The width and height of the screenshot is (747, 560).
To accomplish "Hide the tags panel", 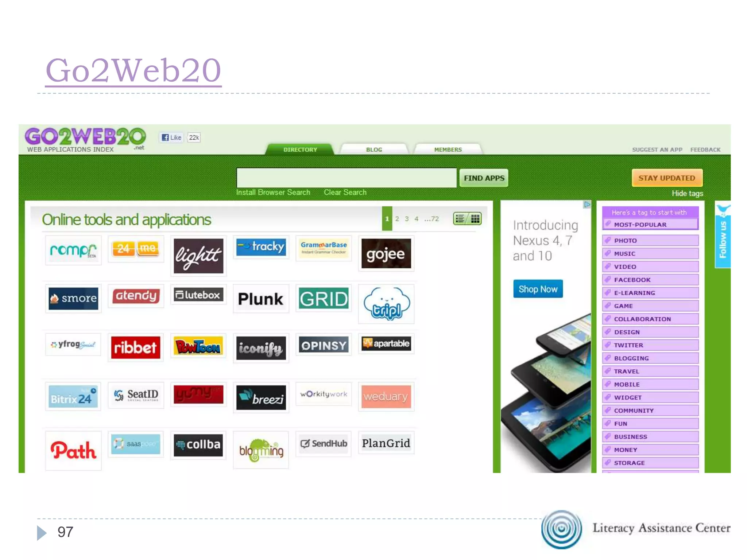I will [x=687, y=193].
